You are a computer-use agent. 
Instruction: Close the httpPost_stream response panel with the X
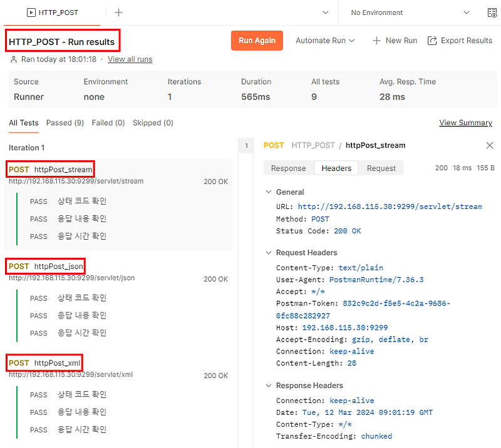(x=489, y=145)
